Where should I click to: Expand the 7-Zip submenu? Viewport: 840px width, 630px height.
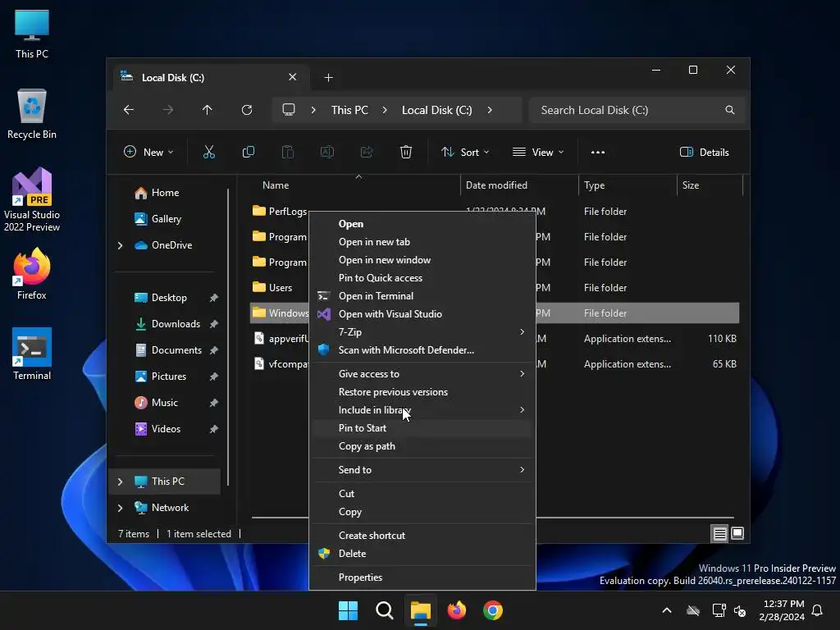[x=422, y=332]
